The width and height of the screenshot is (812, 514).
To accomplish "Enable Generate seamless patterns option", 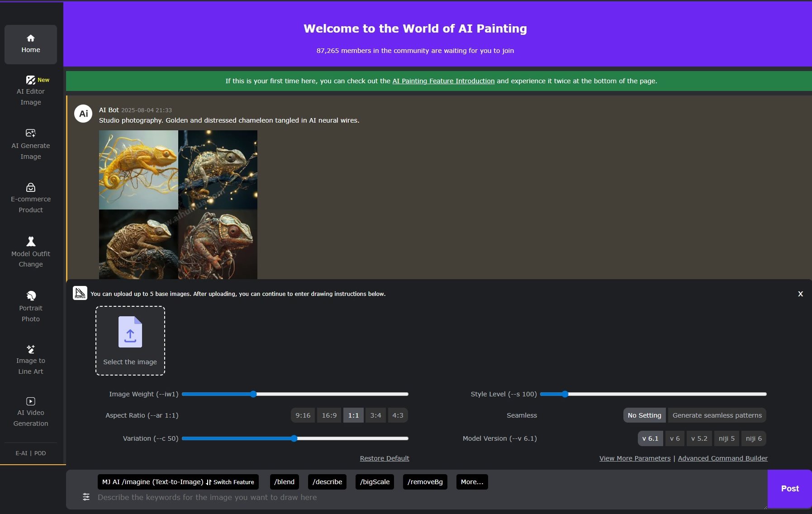I will pyautogui.click(x=717, y=415).
